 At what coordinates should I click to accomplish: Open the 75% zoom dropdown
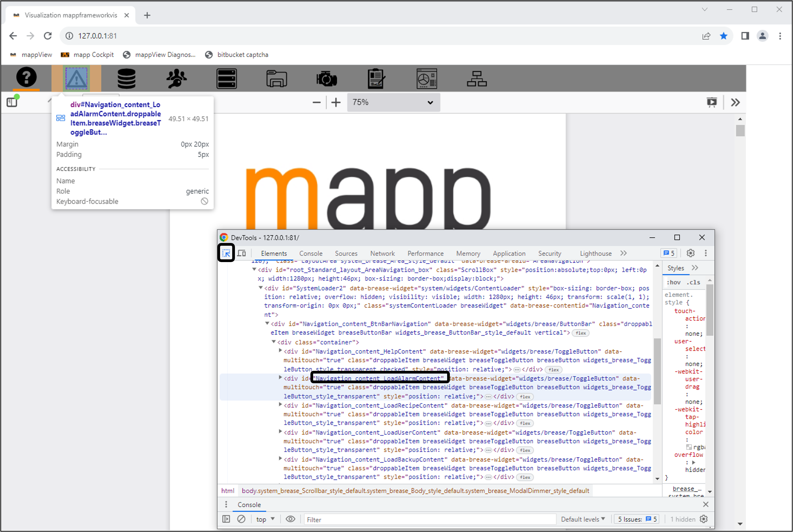(x=393, y=102)
